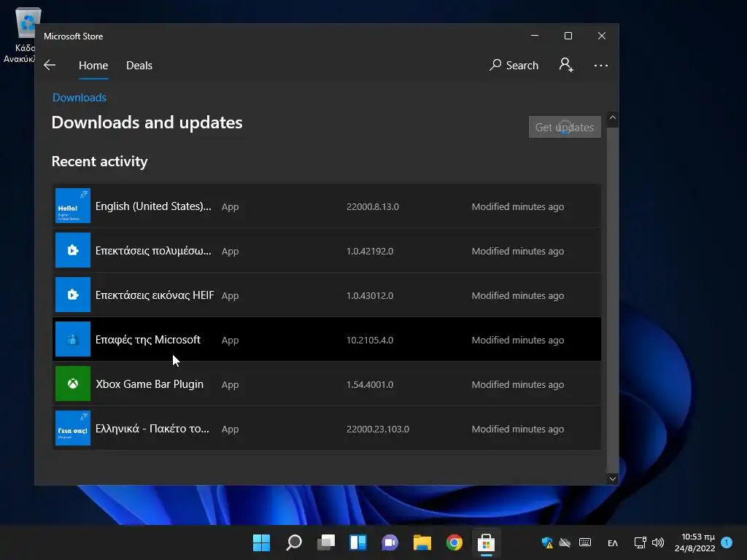
Task: Select Ελληνικά - Πακέτο το... name text
Action: [x=152, y=429]
